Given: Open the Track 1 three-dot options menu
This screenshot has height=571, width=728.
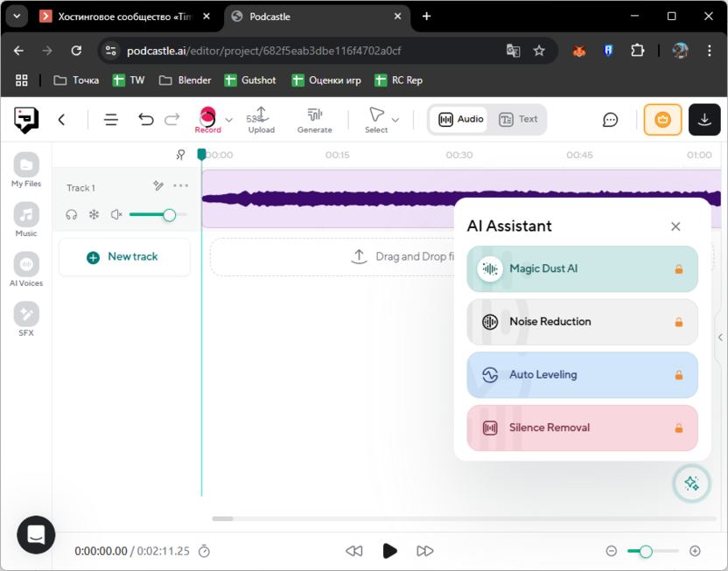Looking at the screenshot, I should [180, 185].
